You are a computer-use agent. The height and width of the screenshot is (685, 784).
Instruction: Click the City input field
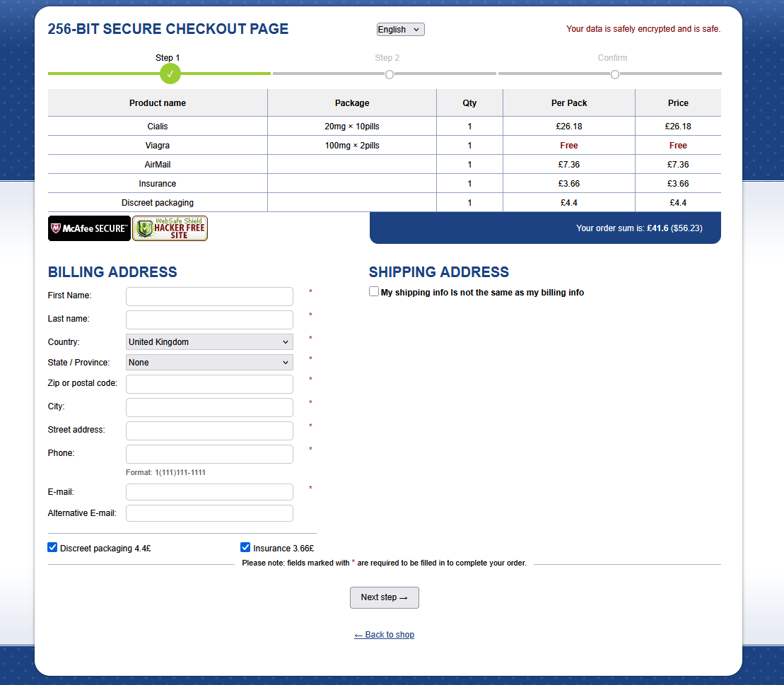tap(209, 407)
